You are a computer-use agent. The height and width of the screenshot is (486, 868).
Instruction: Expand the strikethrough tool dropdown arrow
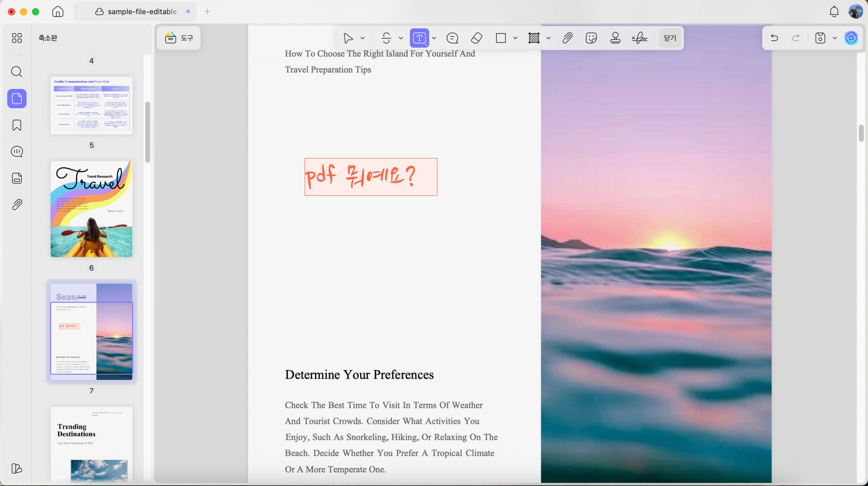click(x=401, y=38)
